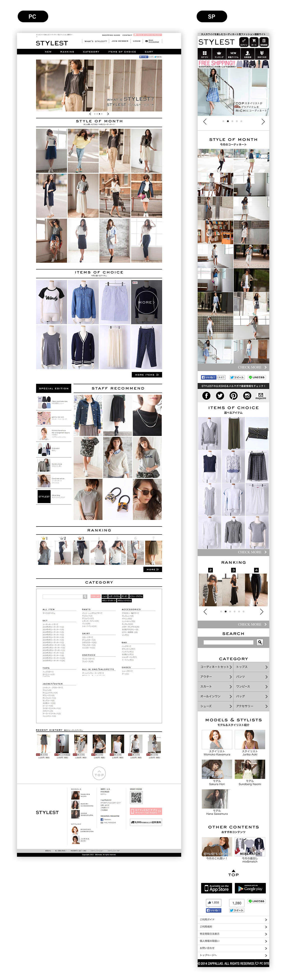The height and width of the screenshot is (980, 285).
Task: Click the black Pinterest circle icon
Action: click(x=234, y=396)
